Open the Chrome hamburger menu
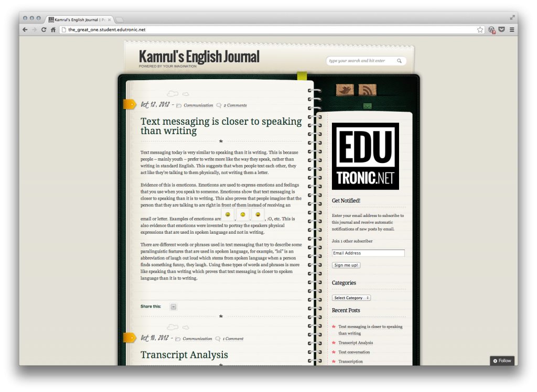 (512, 30)
